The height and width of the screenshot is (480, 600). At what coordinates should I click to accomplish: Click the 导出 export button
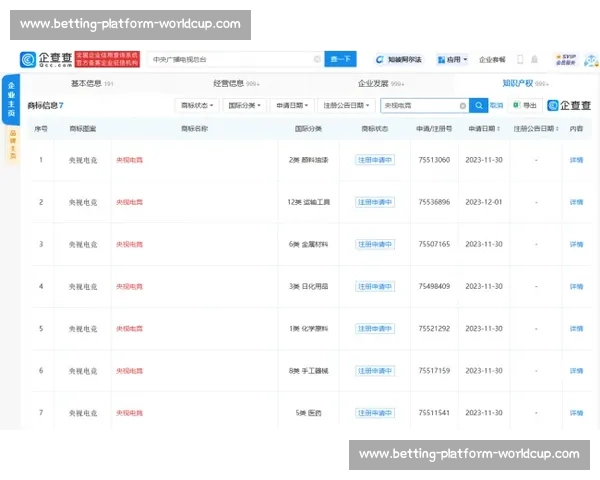click(525, 105)
